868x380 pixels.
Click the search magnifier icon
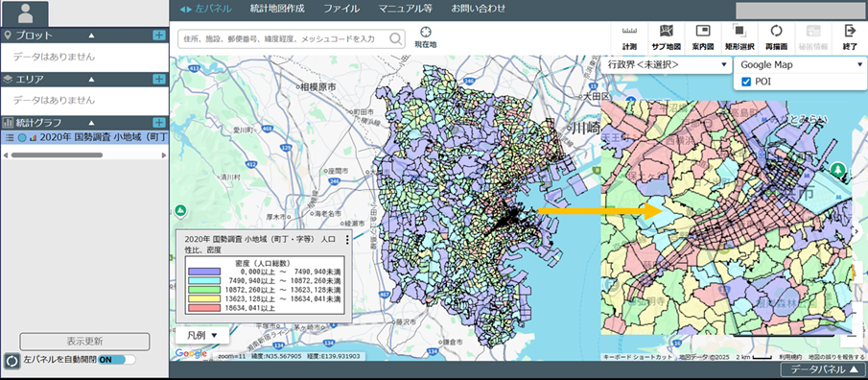click(x=396, y=38)
